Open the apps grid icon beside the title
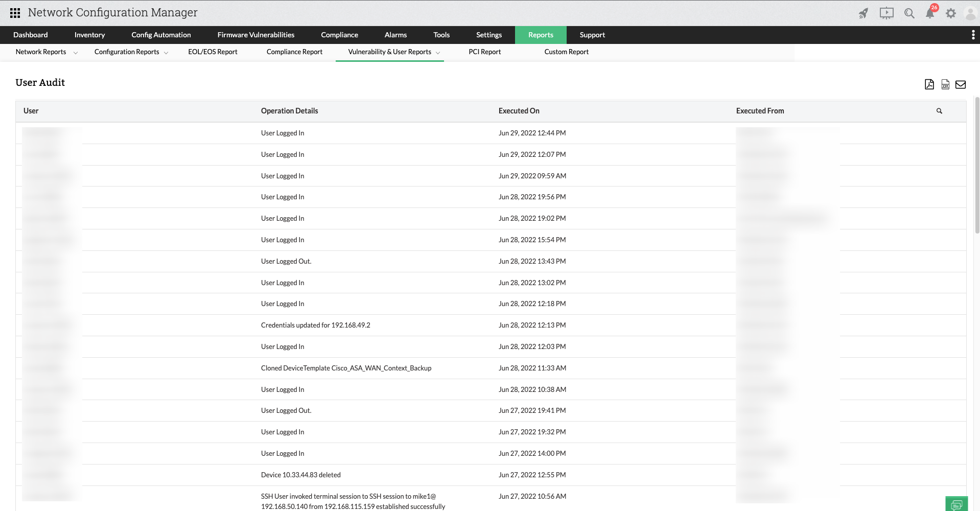 point(15,13)
